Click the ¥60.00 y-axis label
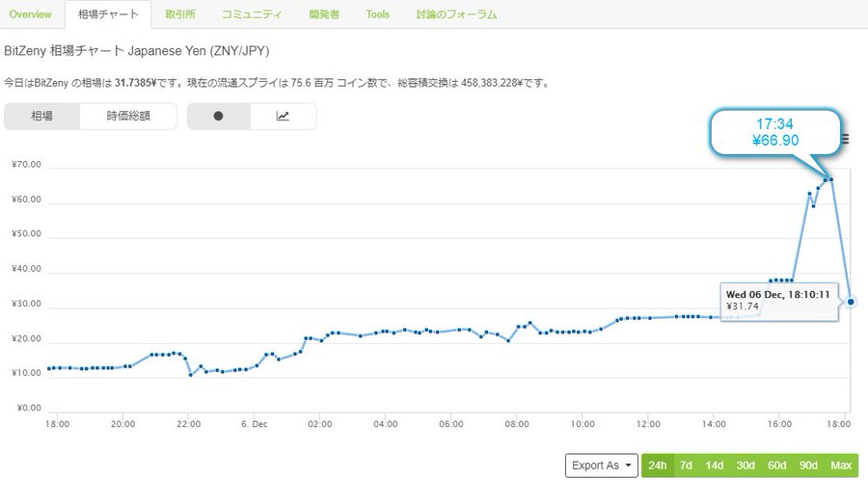The width and height of the screenshot is (868, 480). pyautogui.click(x=27, y=200)
